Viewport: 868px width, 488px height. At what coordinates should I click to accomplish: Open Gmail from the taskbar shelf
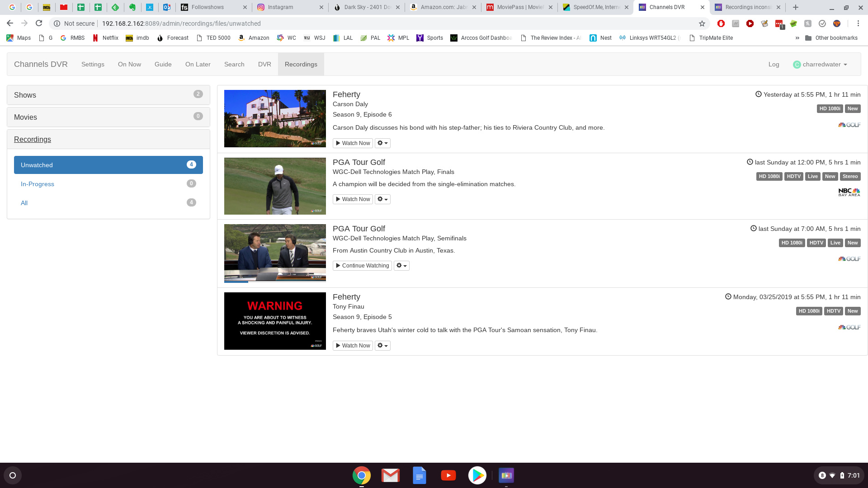tap(390, 475)
